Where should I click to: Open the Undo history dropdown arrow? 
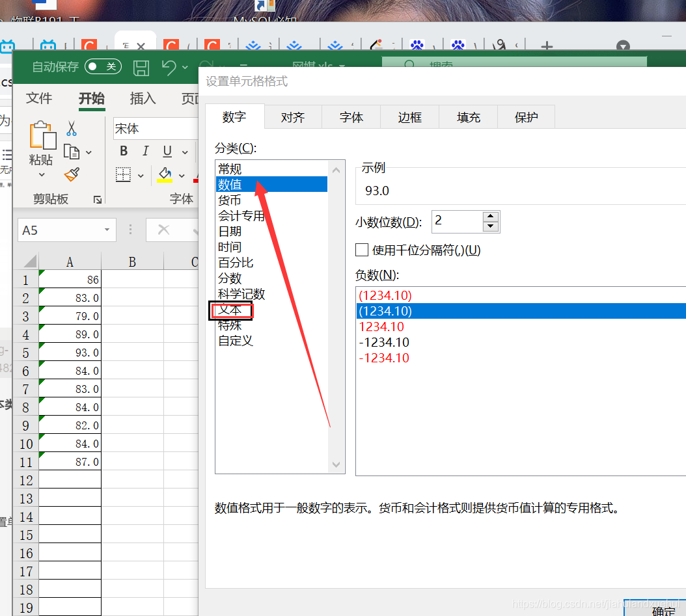pyautogui.click(x=185, y=68)
